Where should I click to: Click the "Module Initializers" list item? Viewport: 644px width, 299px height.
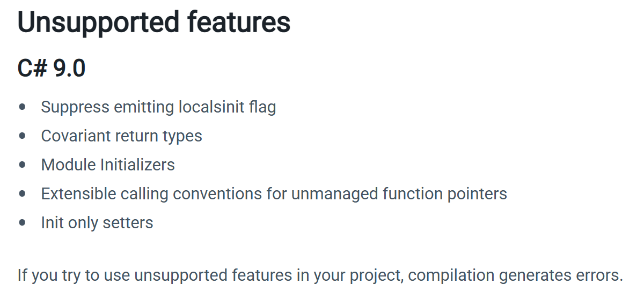click(x=108, y=165)
